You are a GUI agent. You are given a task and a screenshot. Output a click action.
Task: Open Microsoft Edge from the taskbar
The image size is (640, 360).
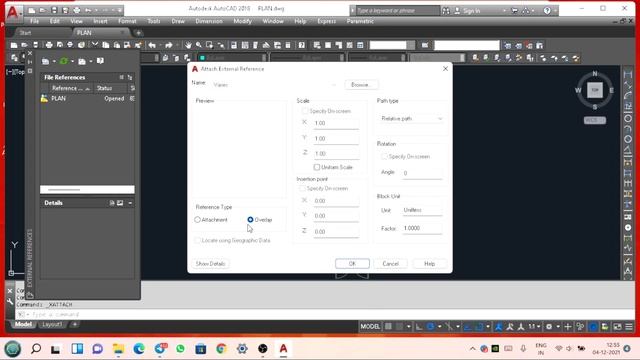coord(139,349)
